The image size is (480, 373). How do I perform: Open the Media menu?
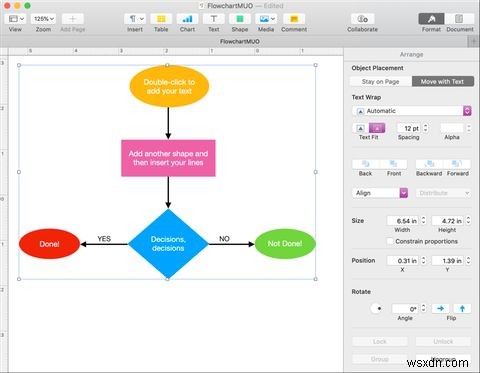pyautogui.click(x=266, y=19)
